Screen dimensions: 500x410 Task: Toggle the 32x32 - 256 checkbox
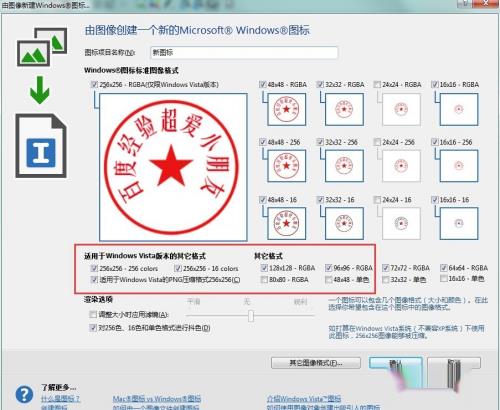320,142
